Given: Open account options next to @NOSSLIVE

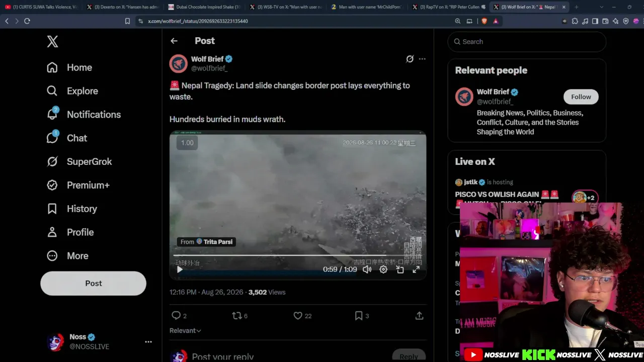Looking at the screenshot, I should click(148, 342).
